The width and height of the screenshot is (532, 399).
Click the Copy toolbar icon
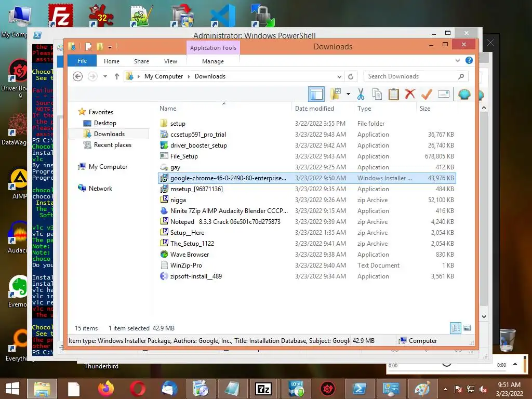(x=377, y=94)
